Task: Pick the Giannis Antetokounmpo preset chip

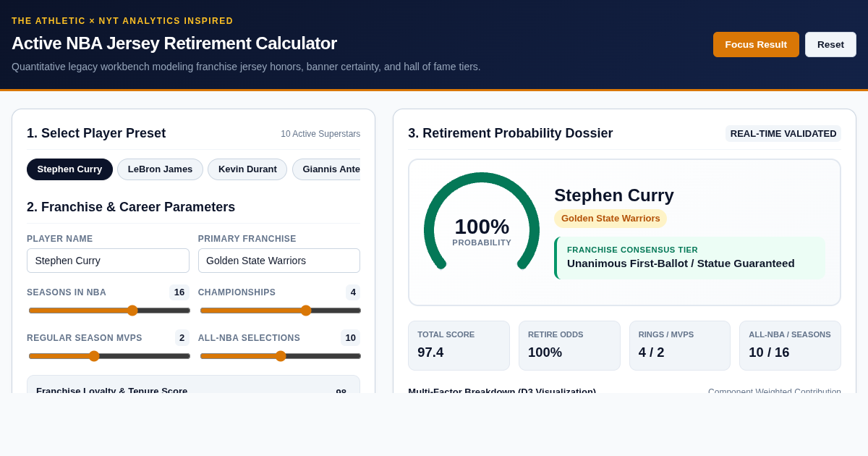Action: coord(326,169)
